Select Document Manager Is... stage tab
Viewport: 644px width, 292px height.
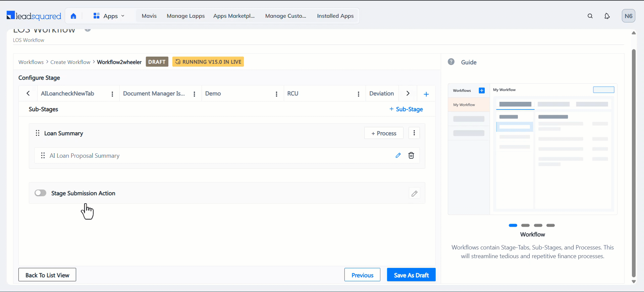tap(154, 93)
